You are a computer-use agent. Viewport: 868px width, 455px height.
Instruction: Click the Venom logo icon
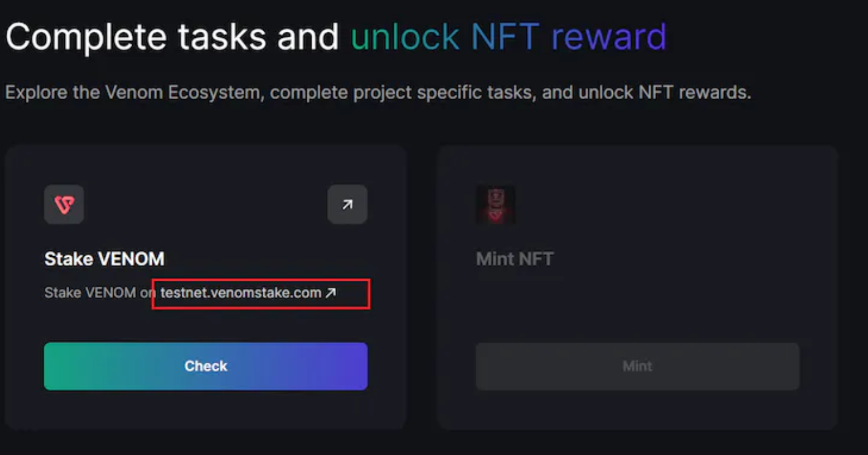[x=64, y=205]
